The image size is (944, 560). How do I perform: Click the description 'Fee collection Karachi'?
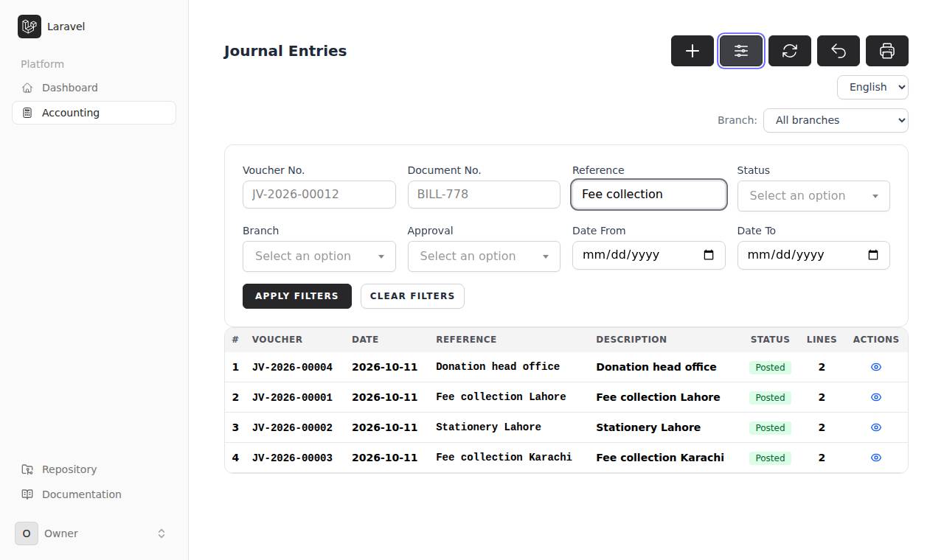click(660, 458)
